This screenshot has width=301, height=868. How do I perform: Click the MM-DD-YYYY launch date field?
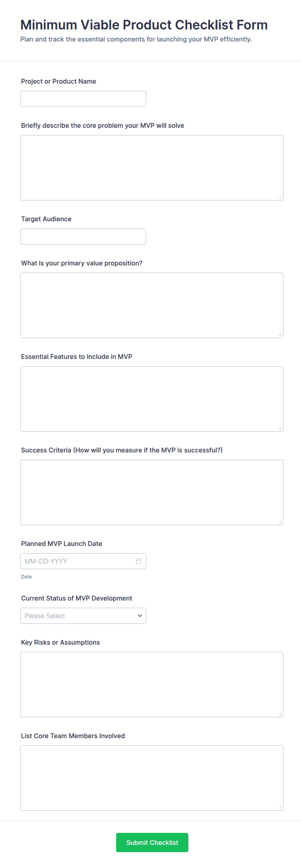click(x=83, y=561)
